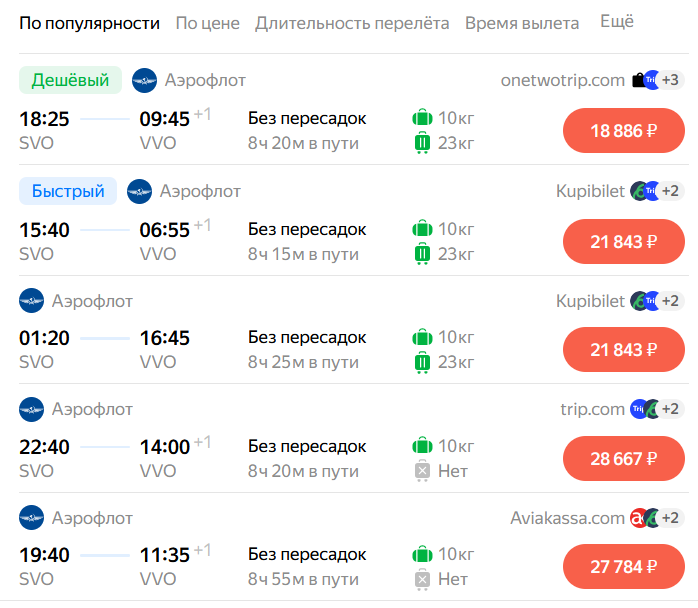The image size is (698, 608).
Task: Buy the ticket for 18 886 ₽
Action: 624,130
